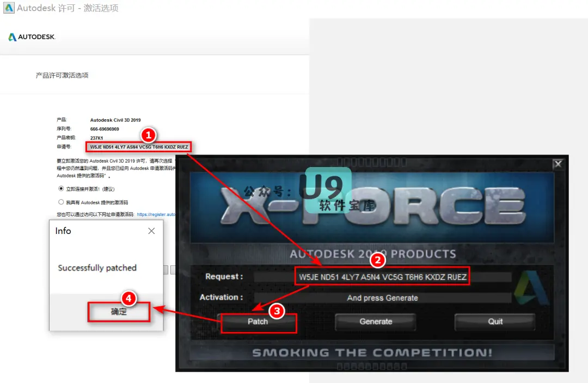Click the 序列号 label
This screenshot has width=588, height=383.
[64, 128]
